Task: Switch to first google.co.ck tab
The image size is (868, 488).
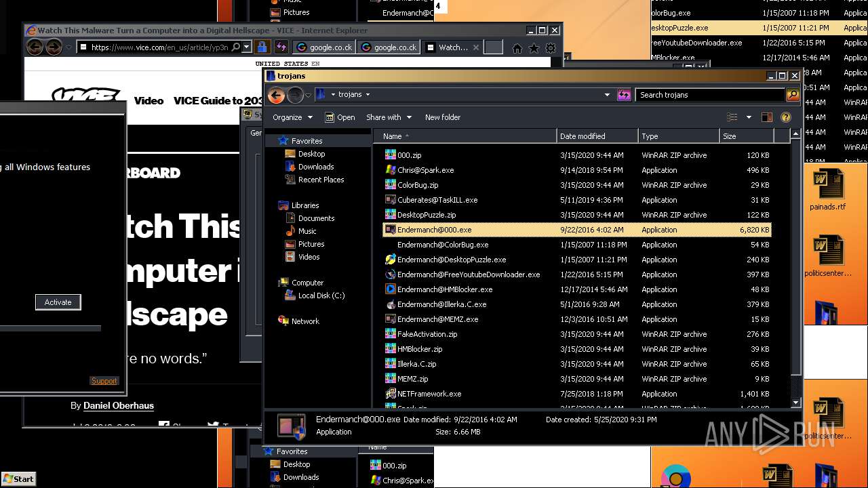Action: [x=324, y=47]
